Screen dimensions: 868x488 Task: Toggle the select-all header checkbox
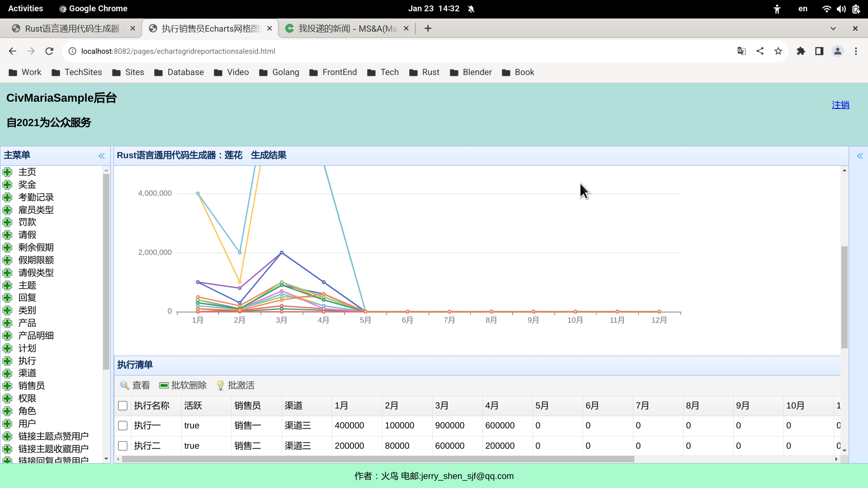coord(123,406)
